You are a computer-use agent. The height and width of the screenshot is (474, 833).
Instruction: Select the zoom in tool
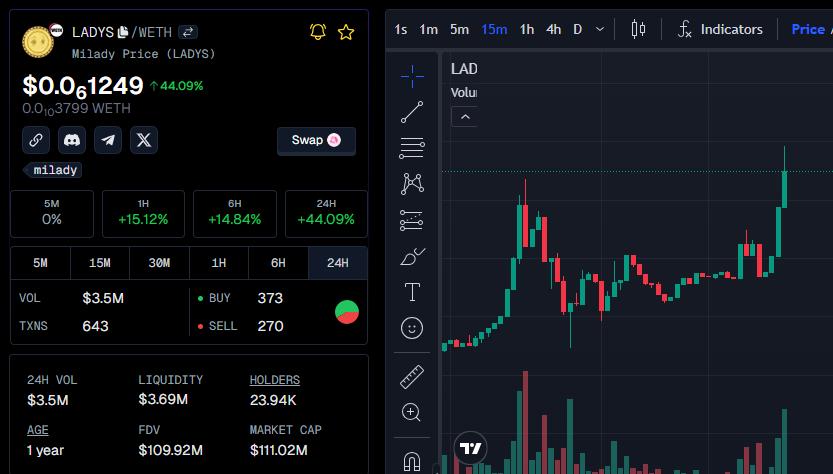(x=412, y=412)
